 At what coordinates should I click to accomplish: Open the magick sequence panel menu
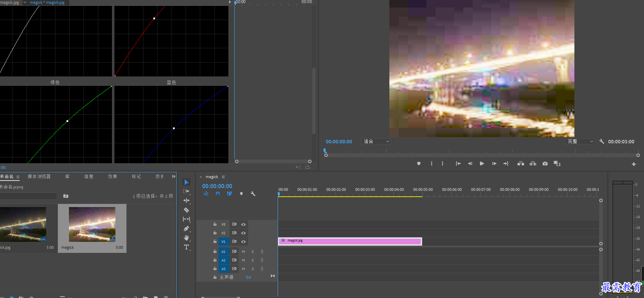223,177
